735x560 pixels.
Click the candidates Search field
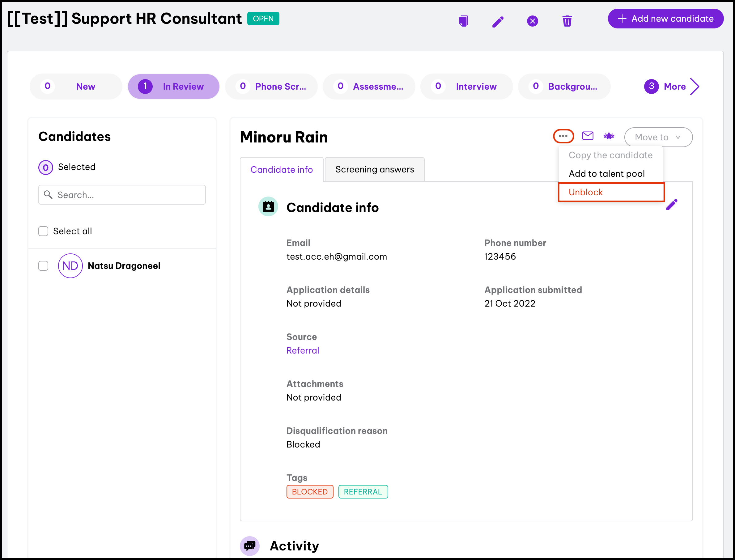point(122,195)
